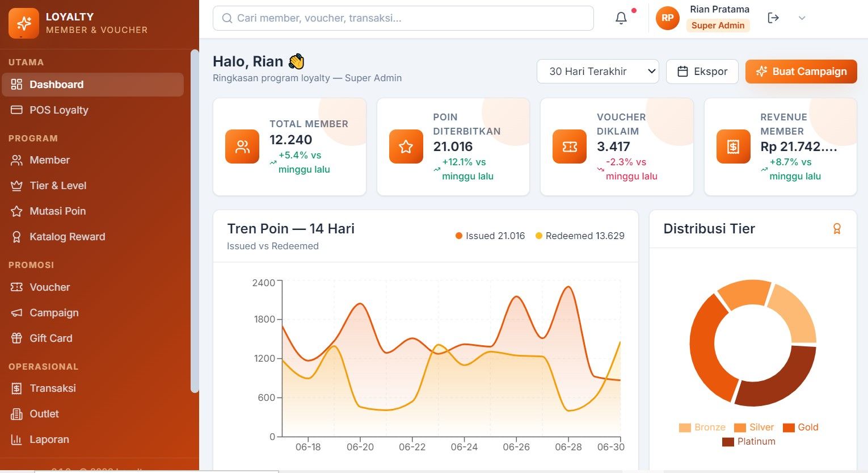868x473 pixels.
Task: Click the Super Admin role badge
Action: coord(718,26)
